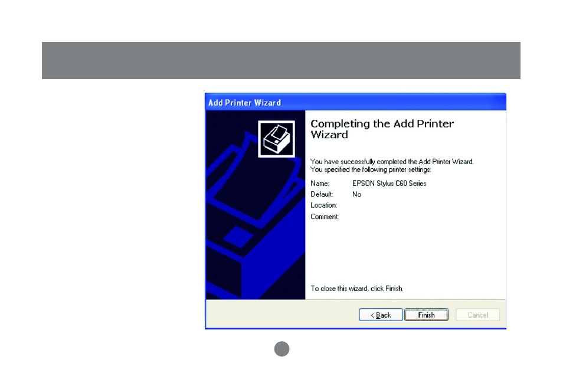
Task: Click the 'Default:' label
Action: click(322, 194)
